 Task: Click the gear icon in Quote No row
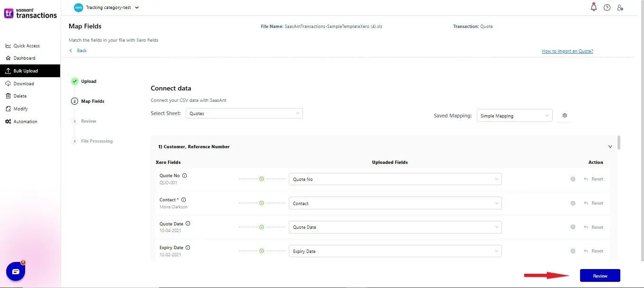573,179
